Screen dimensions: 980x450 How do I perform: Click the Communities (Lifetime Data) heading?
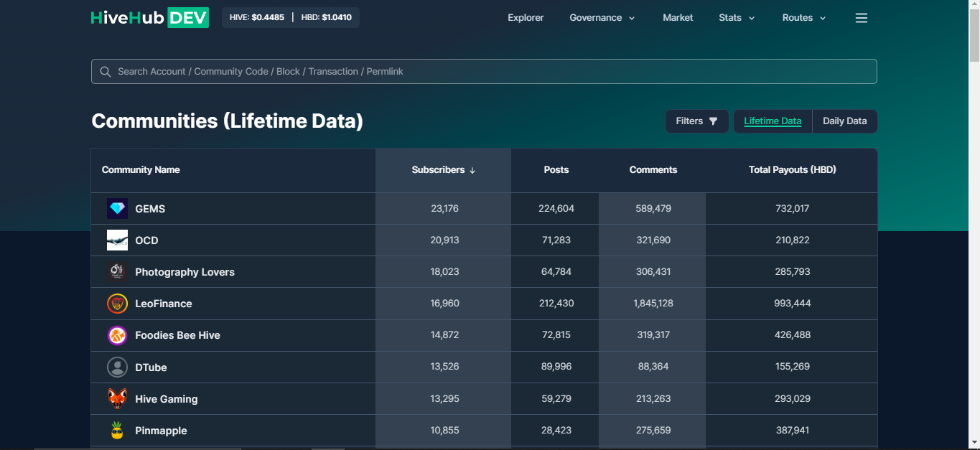point(227,121)
